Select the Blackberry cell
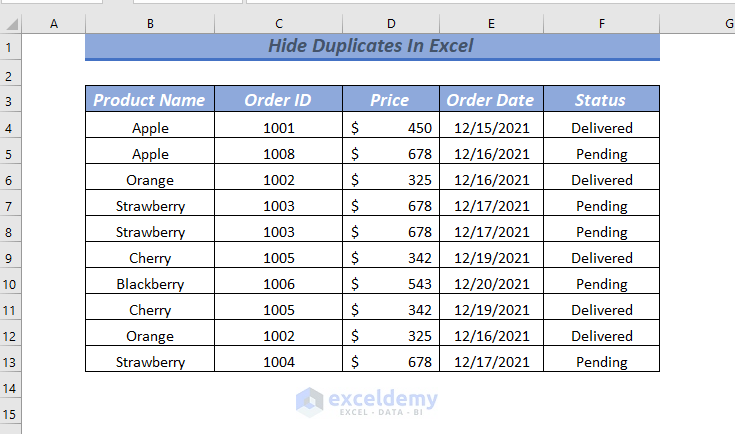Screen dimensions: 735x434 (150, 284)
